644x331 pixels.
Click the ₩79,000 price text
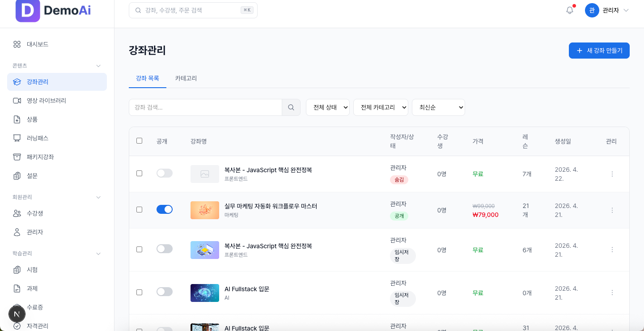pos(486,215)
